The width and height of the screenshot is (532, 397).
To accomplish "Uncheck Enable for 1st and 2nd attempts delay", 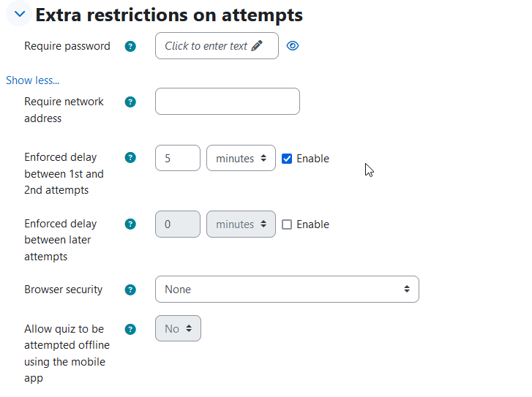I will (x=287, y=159).
